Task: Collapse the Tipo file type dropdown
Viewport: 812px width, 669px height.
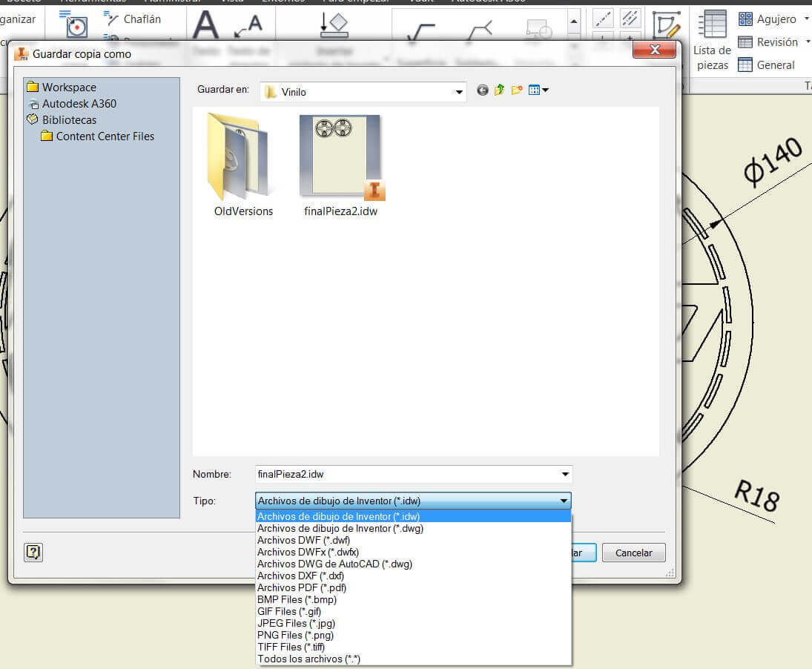Action: pos(564,501)
